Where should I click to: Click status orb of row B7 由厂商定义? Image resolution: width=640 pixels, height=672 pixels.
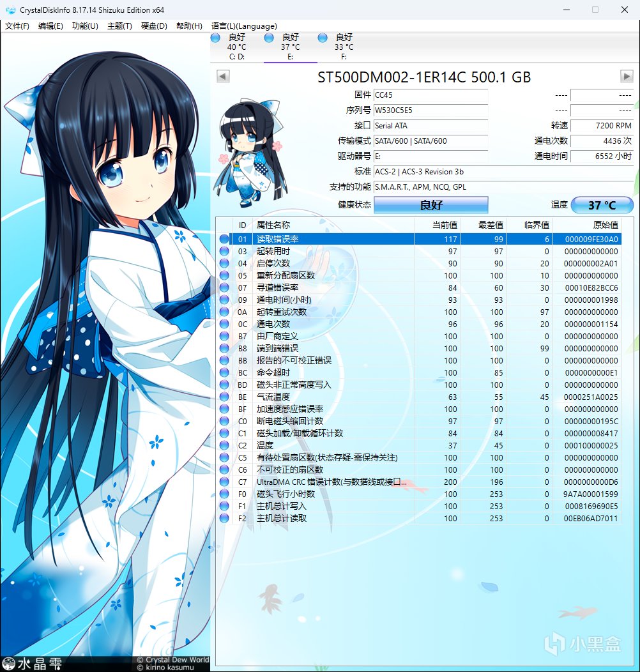(x=224, y=336)
